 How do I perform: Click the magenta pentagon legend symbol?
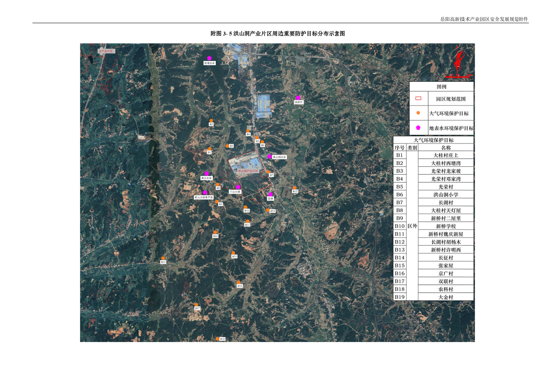418,128
